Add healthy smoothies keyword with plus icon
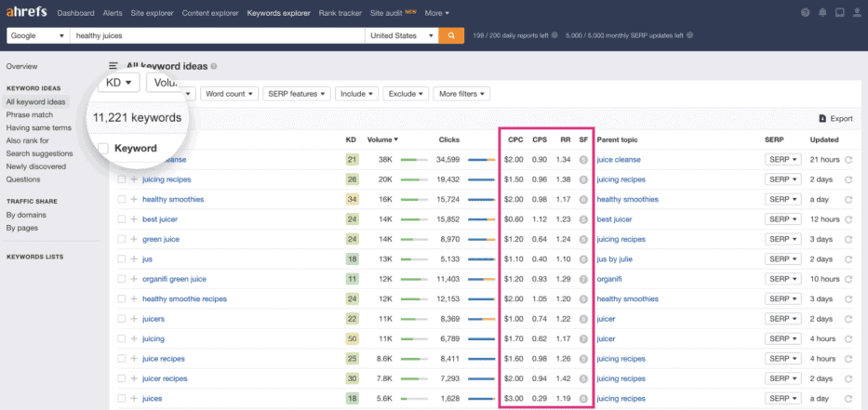 133,199
